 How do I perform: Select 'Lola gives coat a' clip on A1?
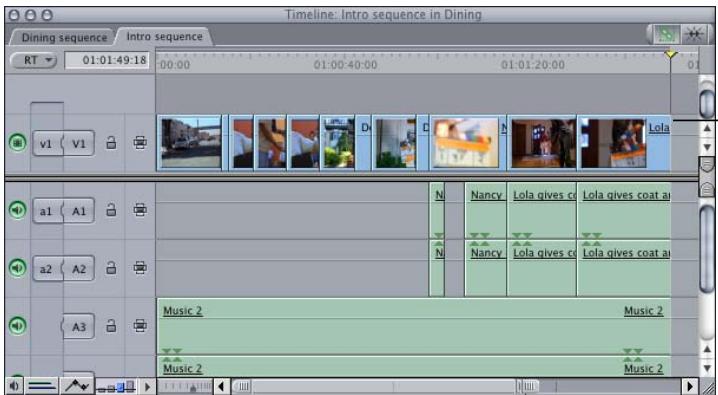[624, 211]
